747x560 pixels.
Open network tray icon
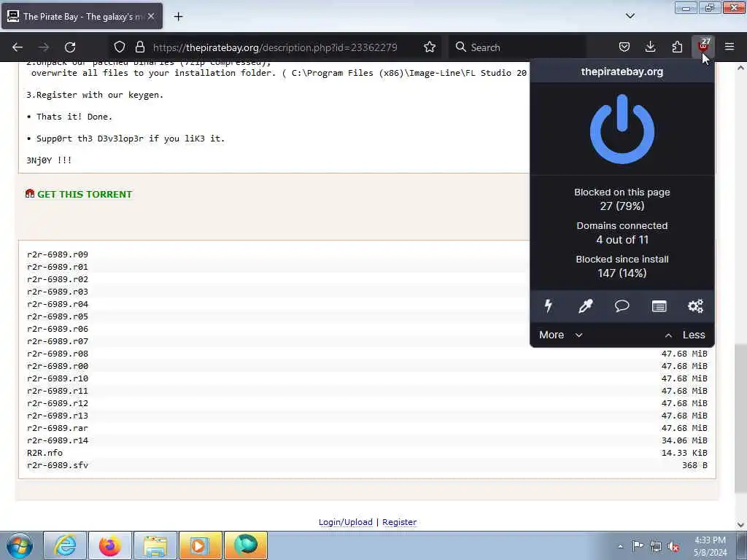click(656, 546)
